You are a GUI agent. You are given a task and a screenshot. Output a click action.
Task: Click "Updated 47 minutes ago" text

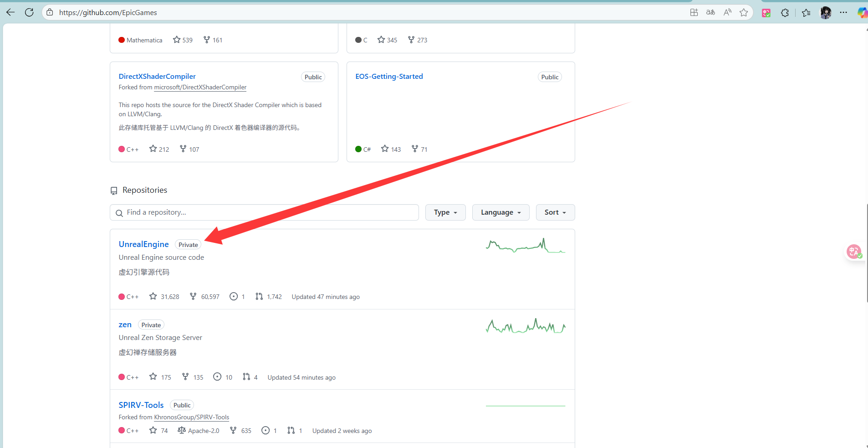pos(326,297)
